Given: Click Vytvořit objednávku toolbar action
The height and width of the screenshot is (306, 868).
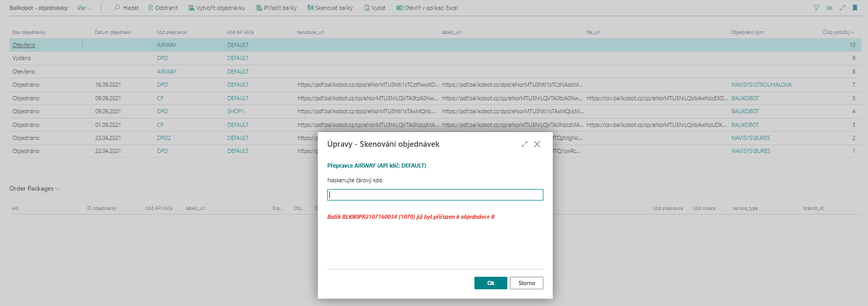Looking at the screenshot, I should 221,8.
